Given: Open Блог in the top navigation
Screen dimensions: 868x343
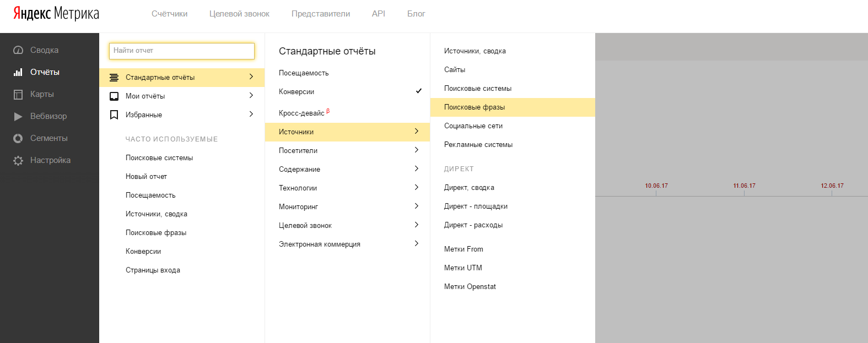Looking at the screenshot, I should [416, 14].
